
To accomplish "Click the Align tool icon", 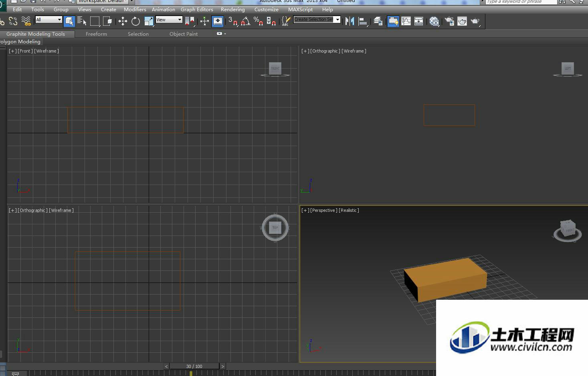I will click(363, 21).
